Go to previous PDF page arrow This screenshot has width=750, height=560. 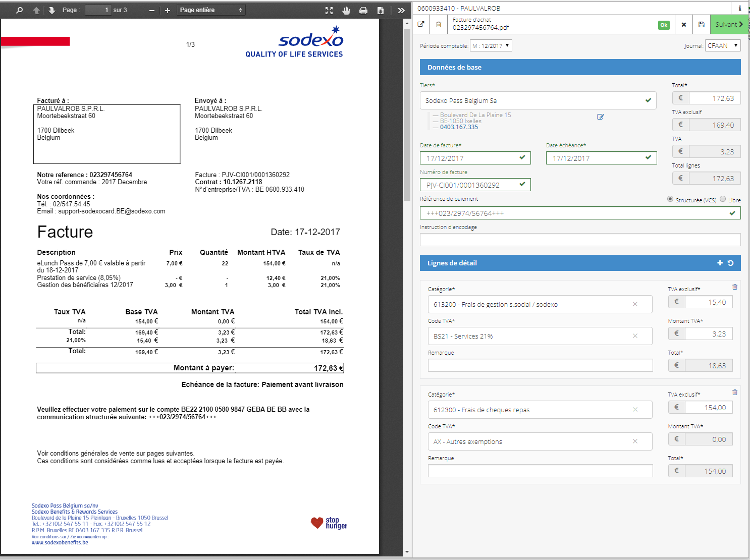36,10
